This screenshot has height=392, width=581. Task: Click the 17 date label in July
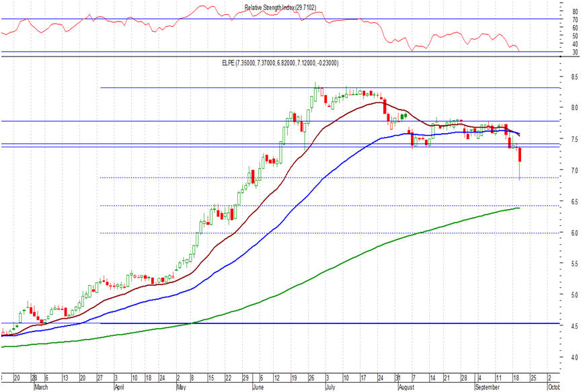(364, 379)
